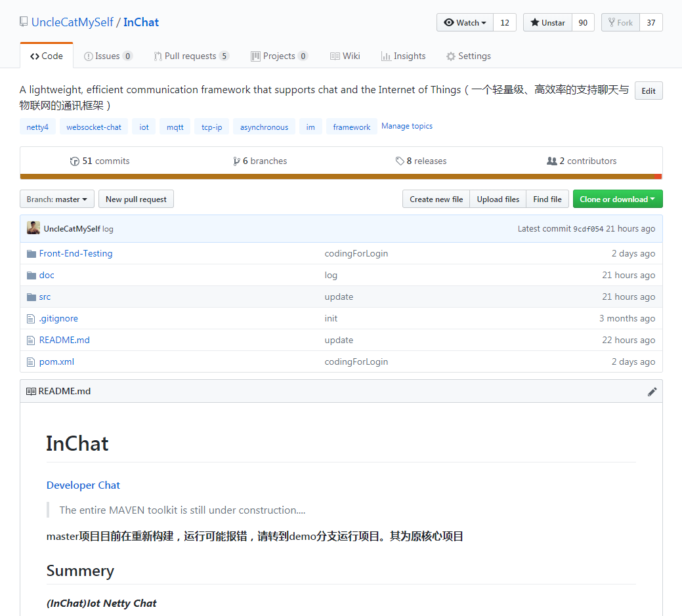Screen dimensions: 682x616
Task: Open the Watch dropdown
Action: (x=465, y=22)
